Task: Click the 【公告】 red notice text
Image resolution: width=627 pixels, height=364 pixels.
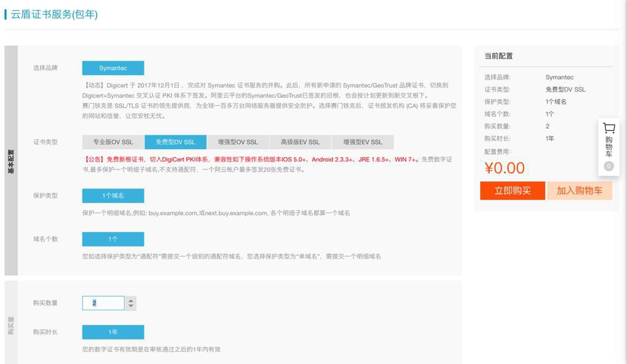Action: click(252, 159)
